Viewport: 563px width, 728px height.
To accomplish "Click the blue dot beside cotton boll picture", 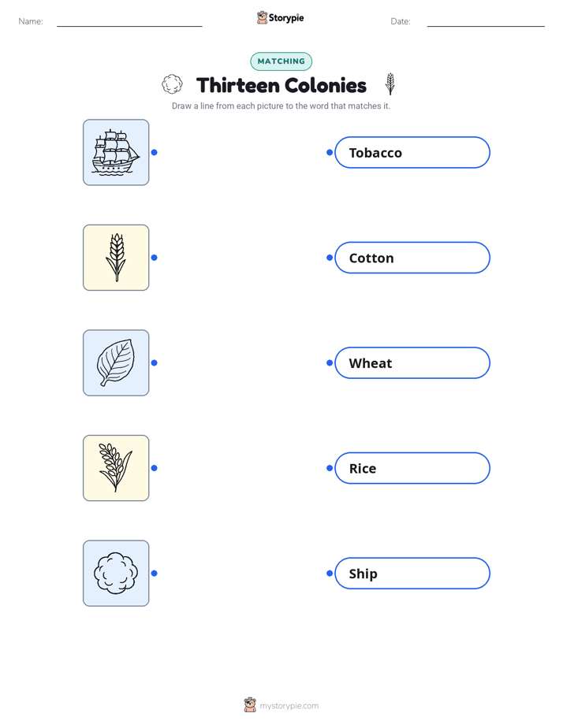I will [x=155, y=573].
